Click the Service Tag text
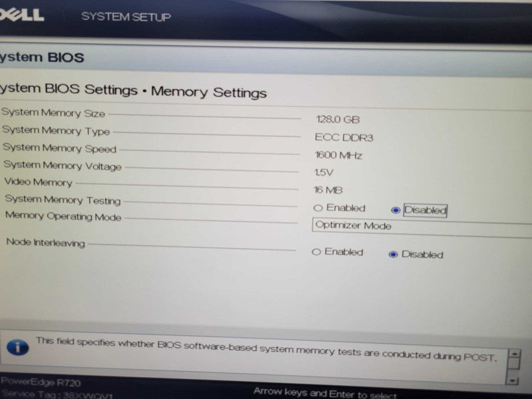 coord(57,394)
